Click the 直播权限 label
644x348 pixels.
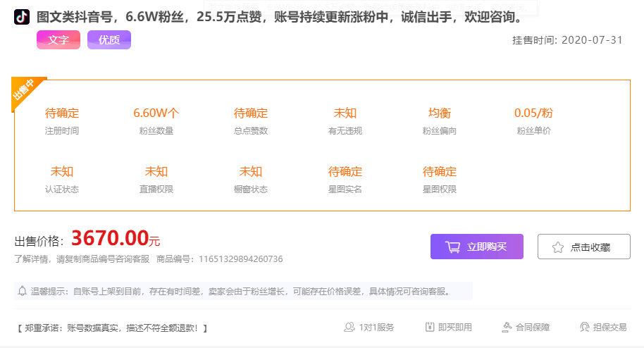156,189
